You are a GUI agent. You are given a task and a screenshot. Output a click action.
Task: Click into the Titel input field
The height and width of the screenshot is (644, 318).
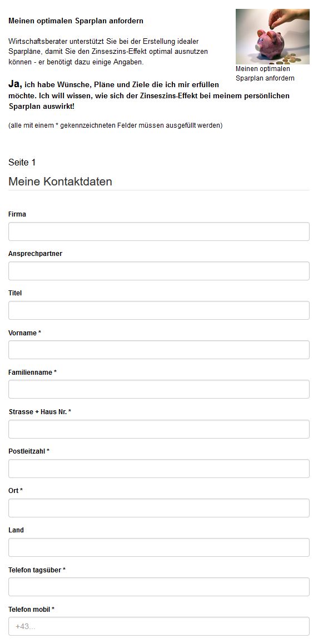pos(159,310)
